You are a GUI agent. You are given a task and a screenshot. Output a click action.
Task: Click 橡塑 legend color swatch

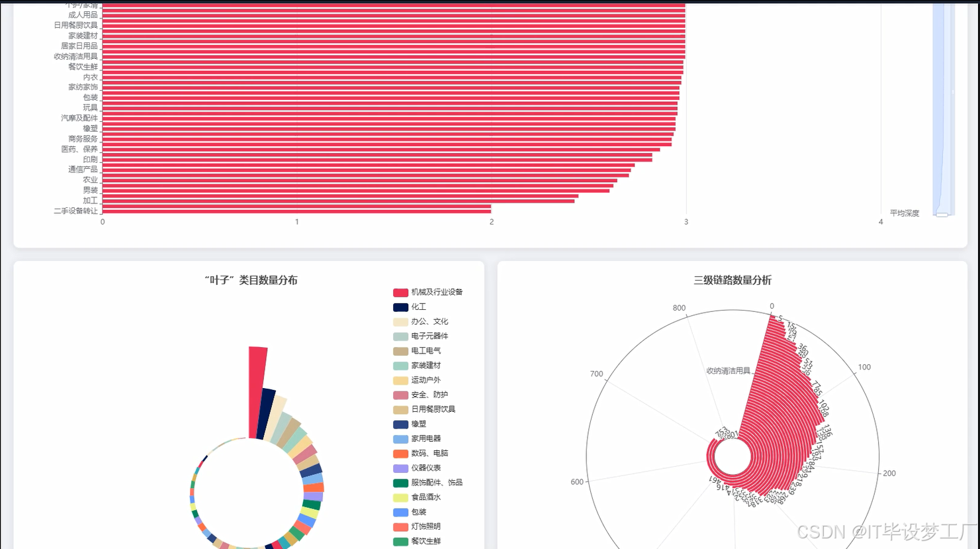(400, 424)
